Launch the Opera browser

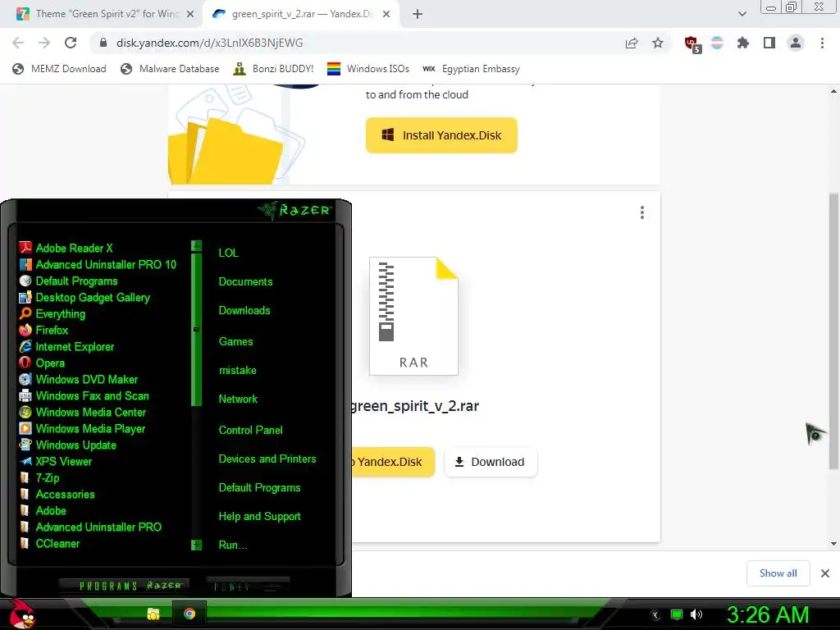(x=42, y=363)
